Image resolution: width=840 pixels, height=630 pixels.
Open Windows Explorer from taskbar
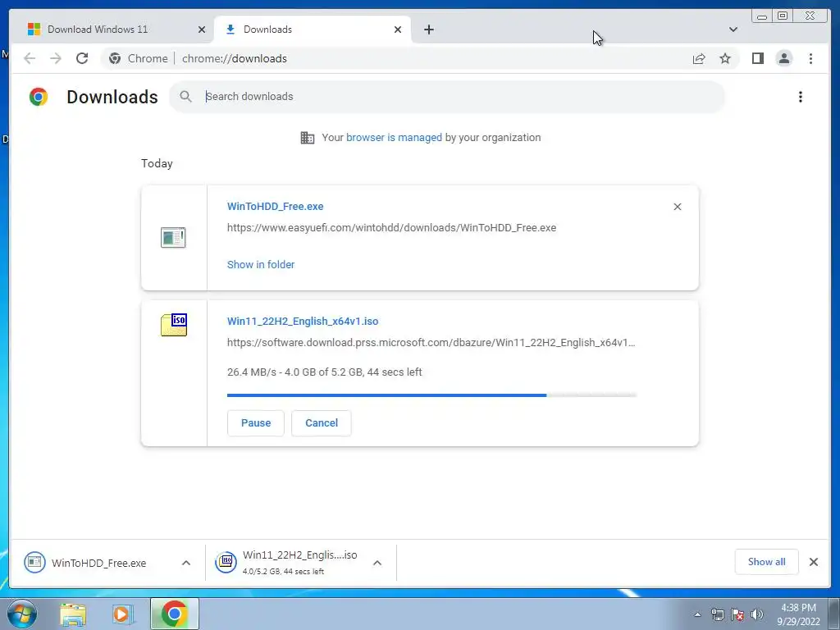pyautogui.click(x=73, y=614)
